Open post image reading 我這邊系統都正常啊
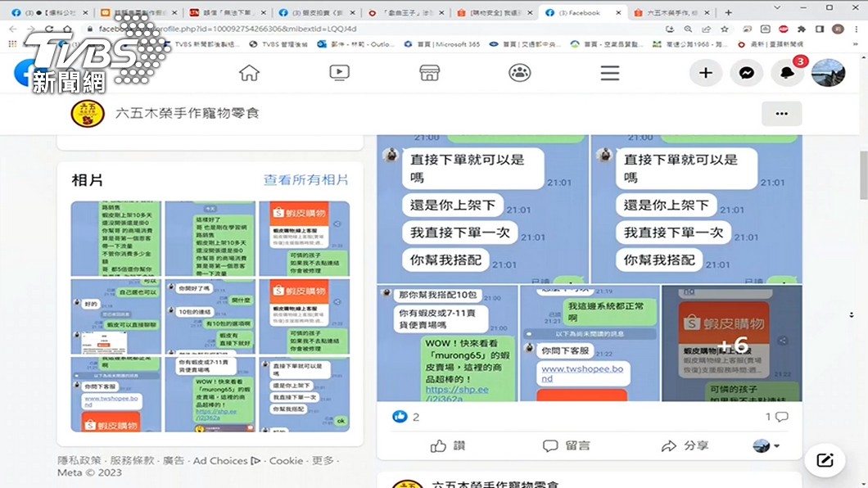868x488 pixels. 590,344
